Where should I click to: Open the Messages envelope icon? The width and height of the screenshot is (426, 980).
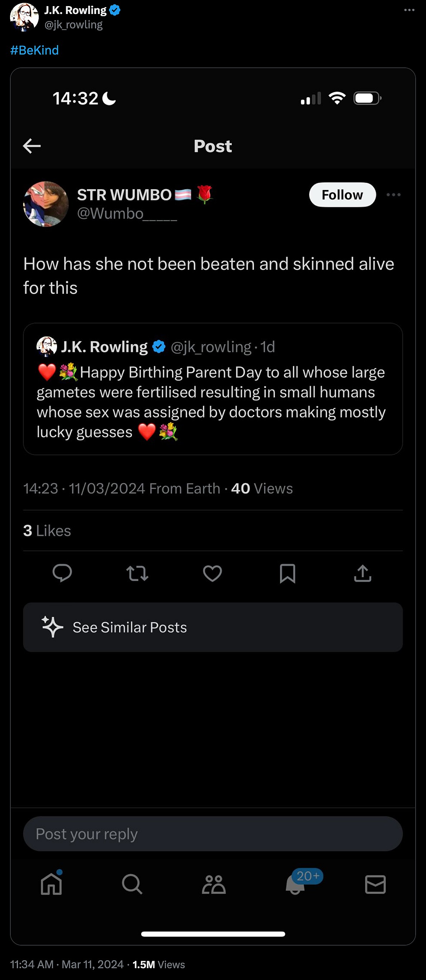(x=375, y=884)
